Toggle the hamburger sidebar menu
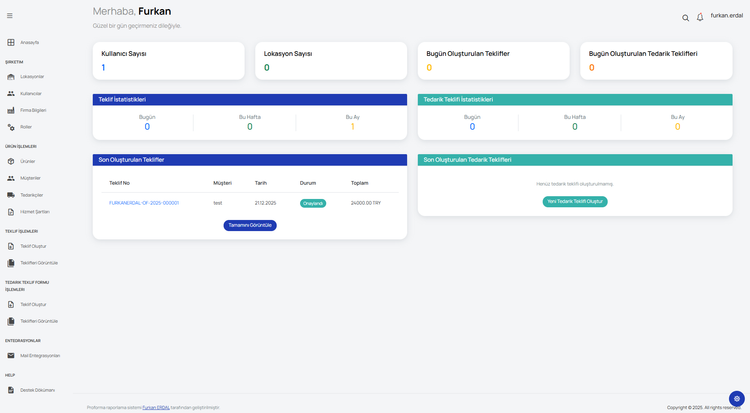The width and height of the screenshot is (750, 413). (x=10, y=16)
